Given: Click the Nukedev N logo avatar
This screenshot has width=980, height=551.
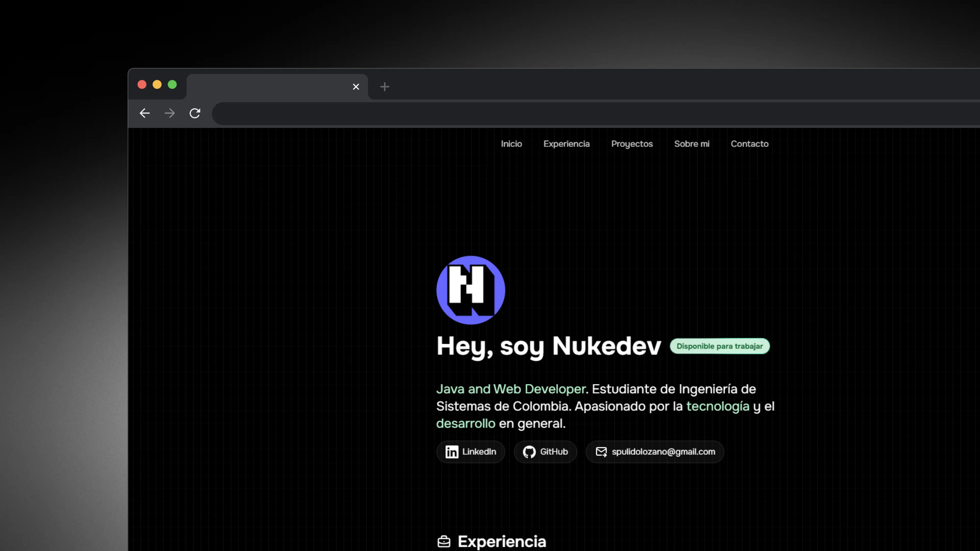Looking at the screenshot, I should tap(471, 290).
